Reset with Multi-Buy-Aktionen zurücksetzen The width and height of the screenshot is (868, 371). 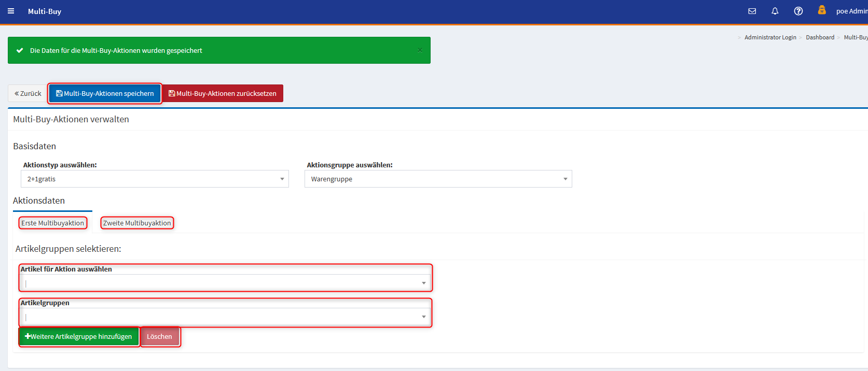point(223,93)
